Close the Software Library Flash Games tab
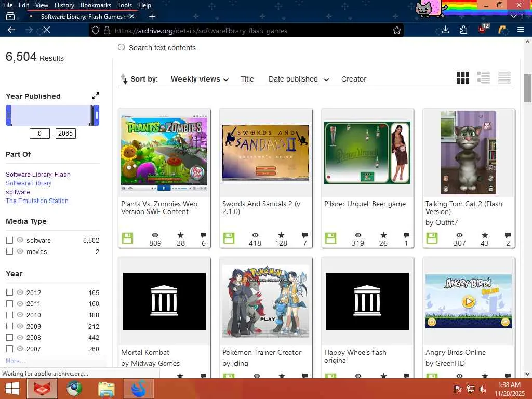 click(132, 16)
